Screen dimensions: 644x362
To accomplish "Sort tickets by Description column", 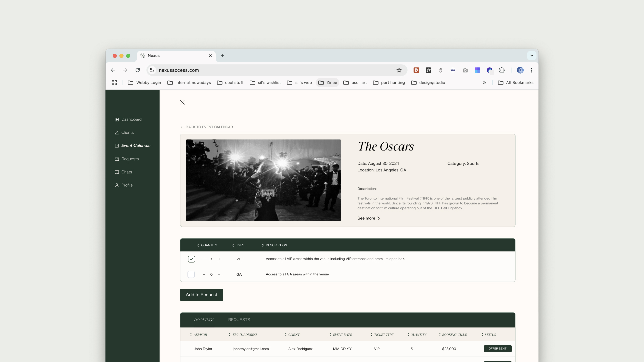I will click(x=274, y=245).
